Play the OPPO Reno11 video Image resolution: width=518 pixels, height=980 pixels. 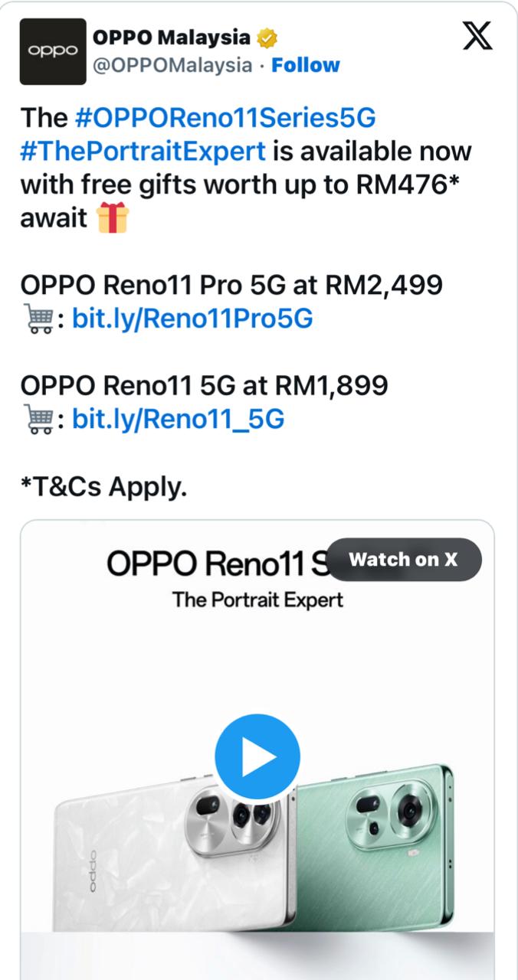point(257,757)
